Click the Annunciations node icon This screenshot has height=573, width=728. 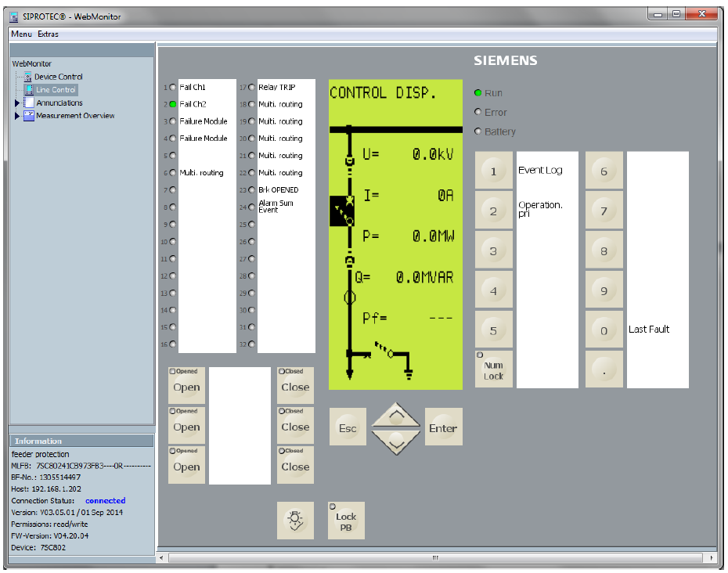pos(29,103)
